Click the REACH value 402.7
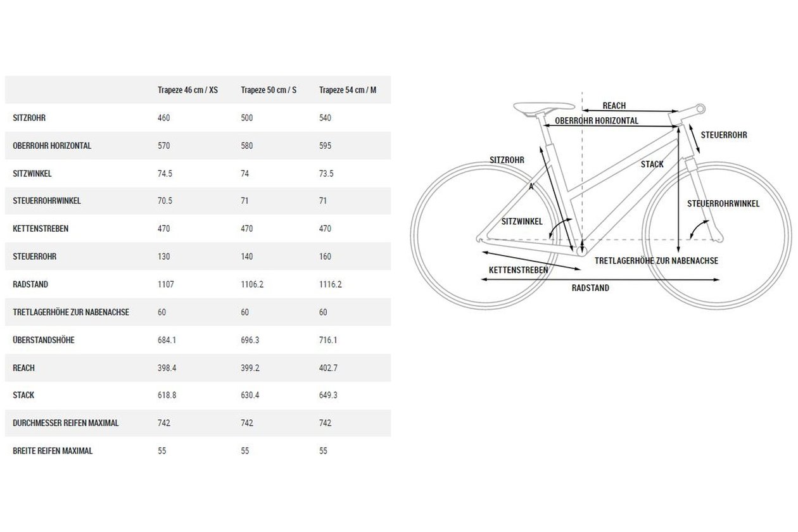Screen dimensions: 798x532 pyautogui.click(x=329, y=367)
